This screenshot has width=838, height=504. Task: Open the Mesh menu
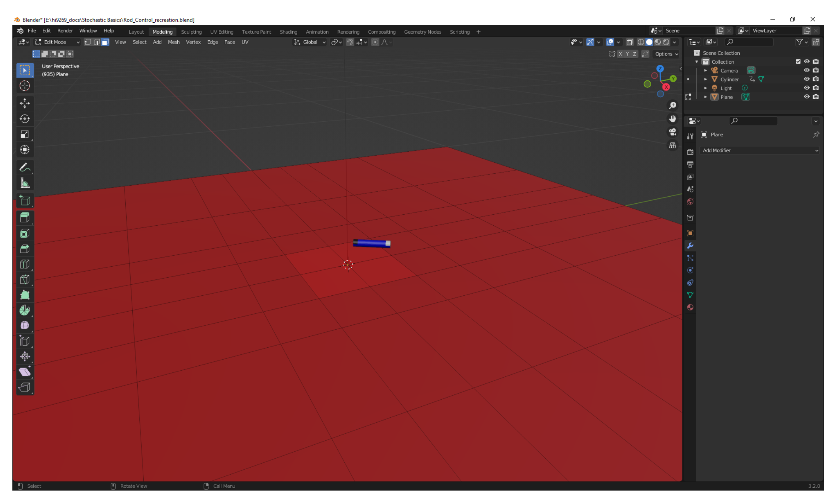tap(173, 42)
